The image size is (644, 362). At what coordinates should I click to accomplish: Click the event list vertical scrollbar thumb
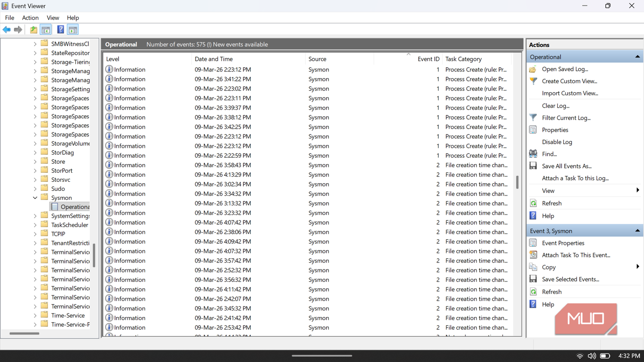click(x=517, y=182)
